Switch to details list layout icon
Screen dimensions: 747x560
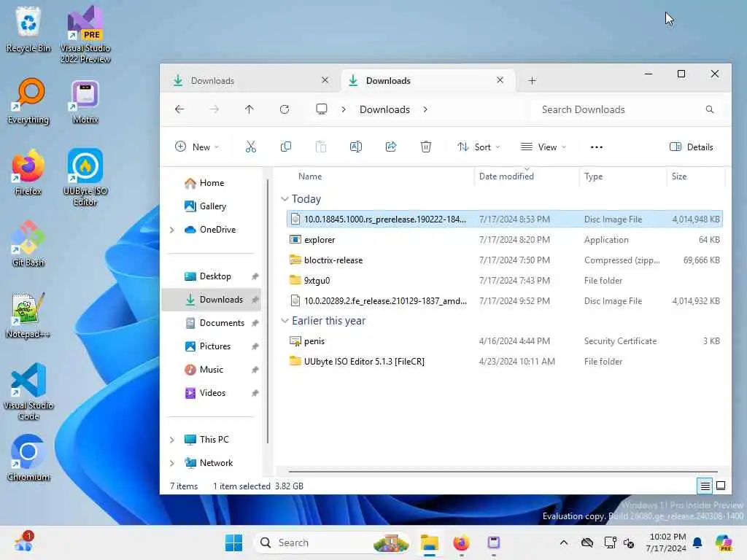705,486
